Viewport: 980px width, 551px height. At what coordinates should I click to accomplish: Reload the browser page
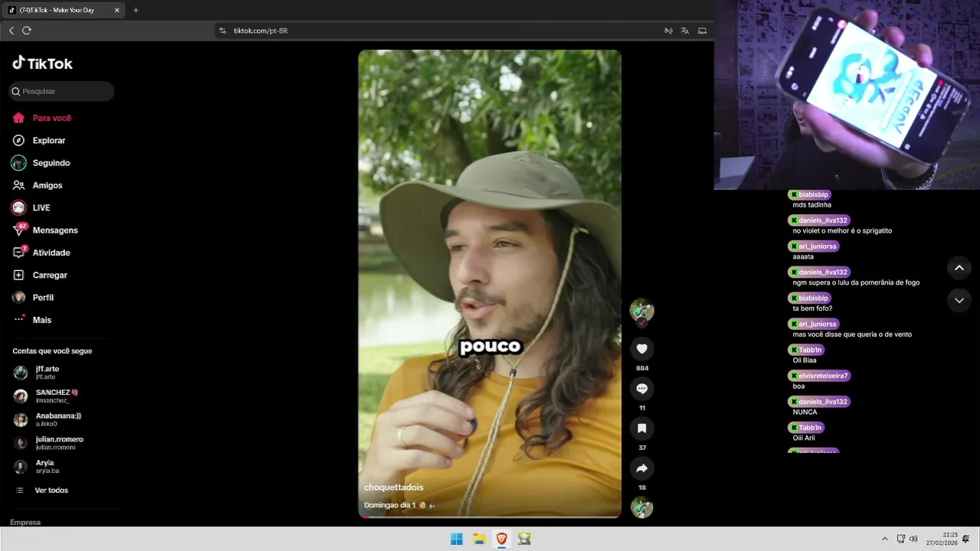pyautogui.click(x=27, y=31)
